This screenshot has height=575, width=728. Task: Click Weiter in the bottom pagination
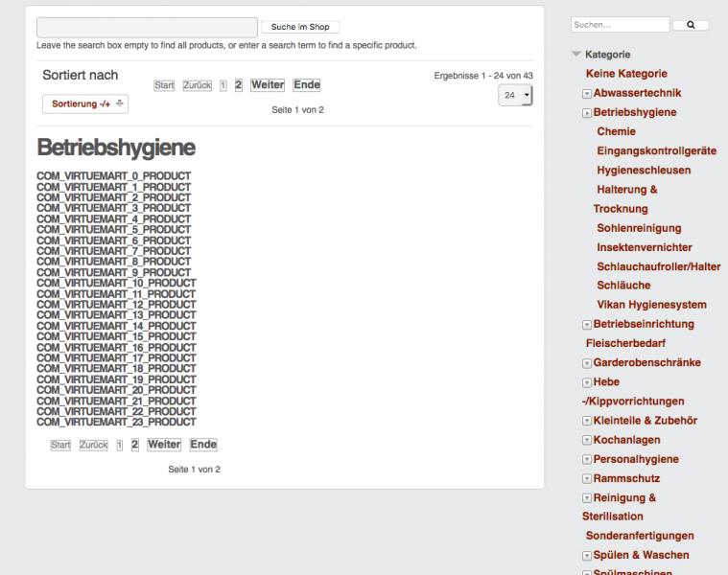(x=164, y=445)
